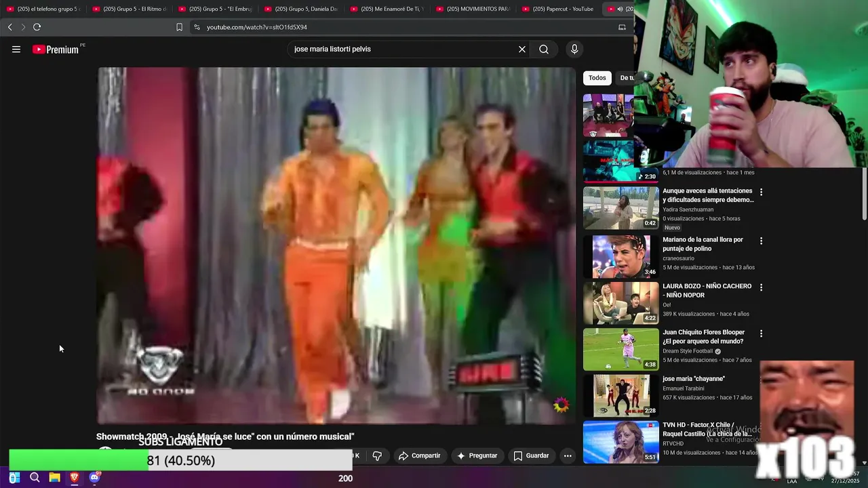
Task: Select the "De tu" filter chip
Action: click(627, 78)
